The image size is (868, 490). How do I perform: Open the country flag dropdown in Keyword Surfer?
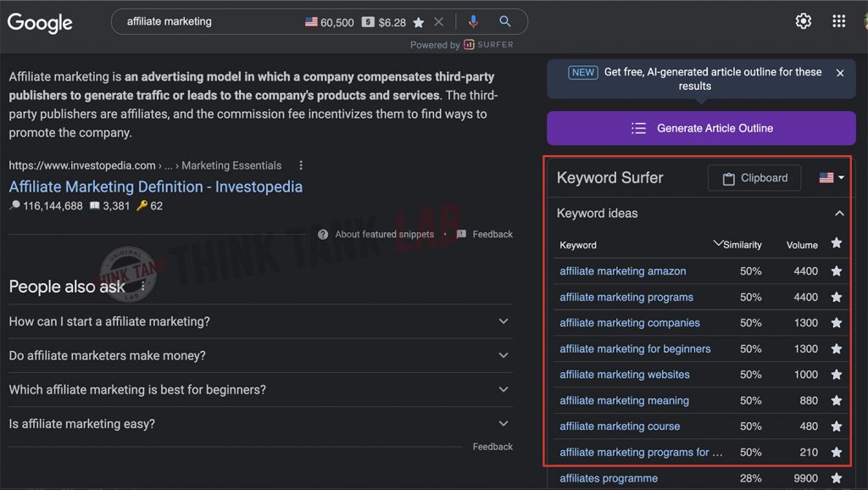click(x=828, y=178)
